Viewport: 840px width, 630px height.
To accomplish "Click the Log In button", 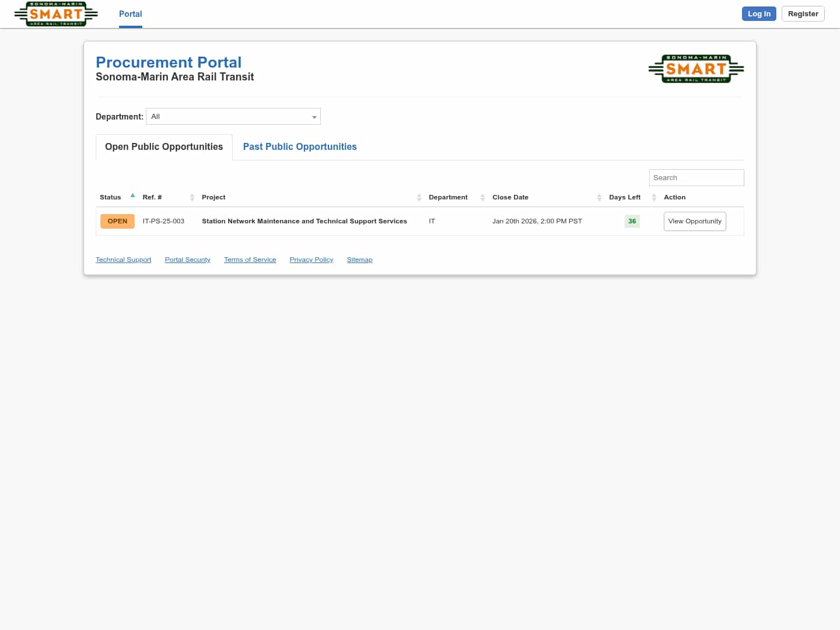I will pos(758,13).
